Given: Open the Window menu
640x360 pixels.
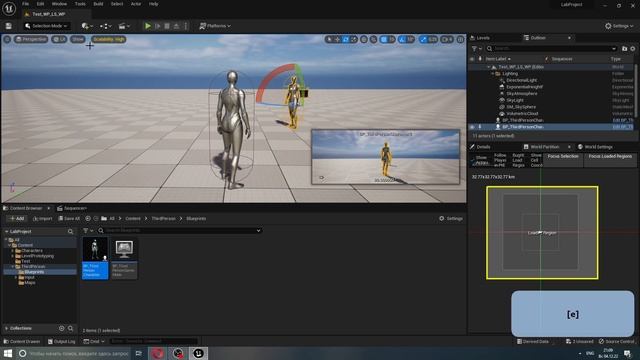Looking at the screenshot, I should point(59,4).
